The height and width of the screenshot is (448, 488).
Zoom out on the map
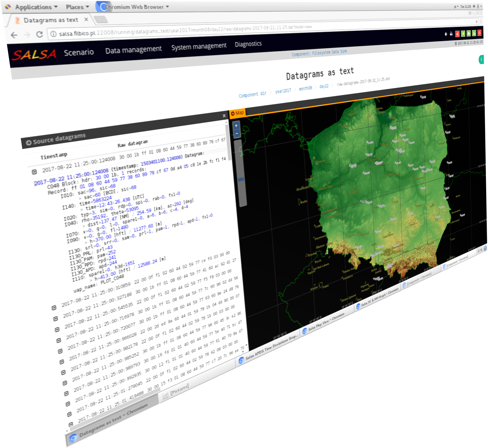[237, 134]
